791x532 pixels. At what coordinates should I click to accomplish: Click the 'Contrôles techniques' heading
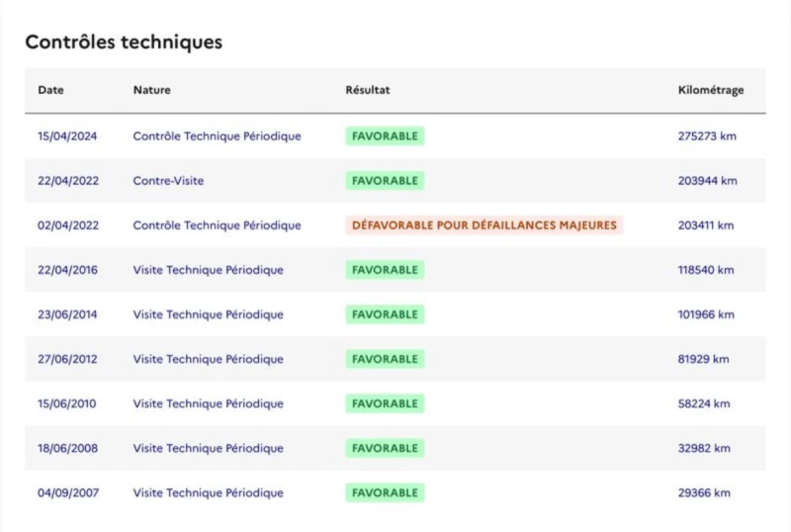pyautogui.click(x=124, y=43)
